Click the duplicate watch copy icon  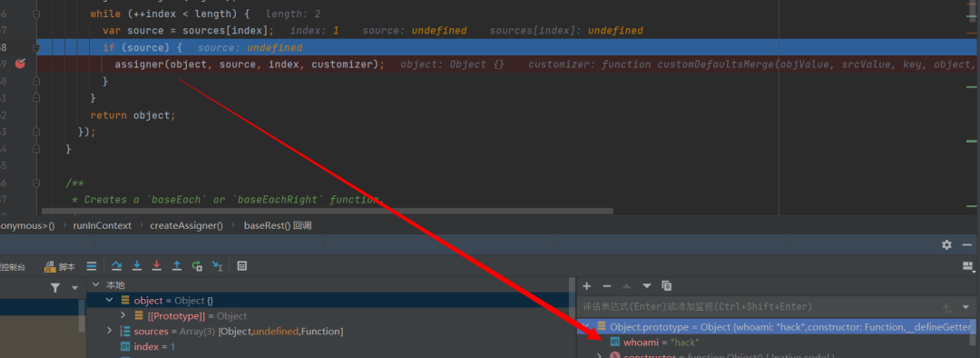(666, 285)
